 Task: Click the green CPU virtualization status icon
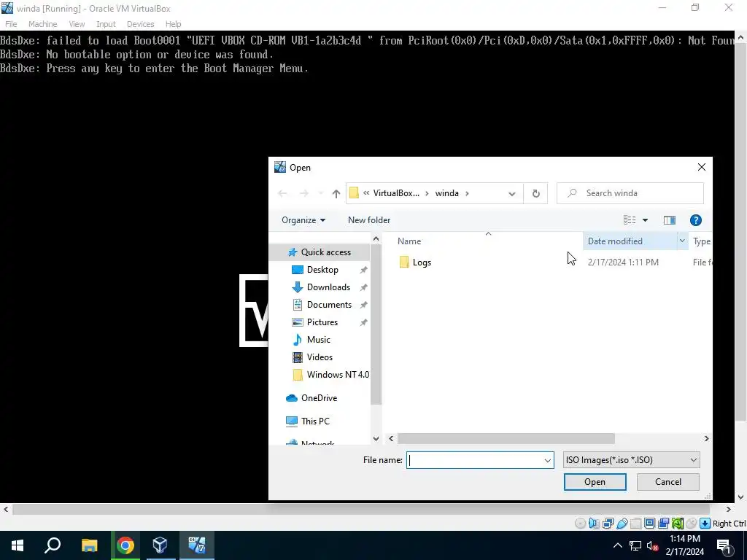click(678, 524)
